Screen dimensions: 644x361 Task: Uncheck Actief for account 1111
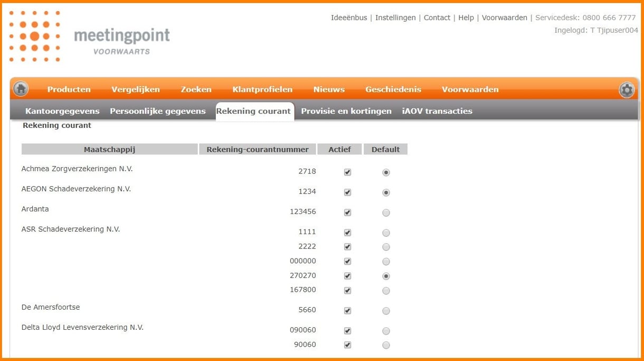tap(347, 233)
